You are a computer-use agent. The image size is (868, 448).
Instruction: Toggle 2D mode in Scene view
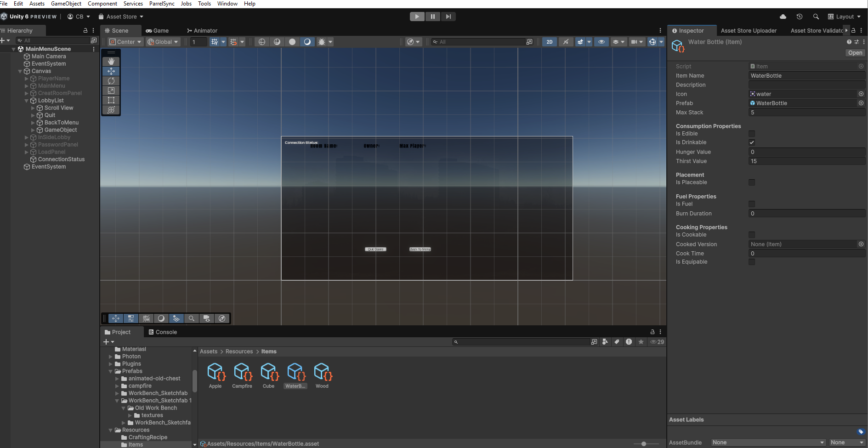pyautogui.click(x=550, y=42)
